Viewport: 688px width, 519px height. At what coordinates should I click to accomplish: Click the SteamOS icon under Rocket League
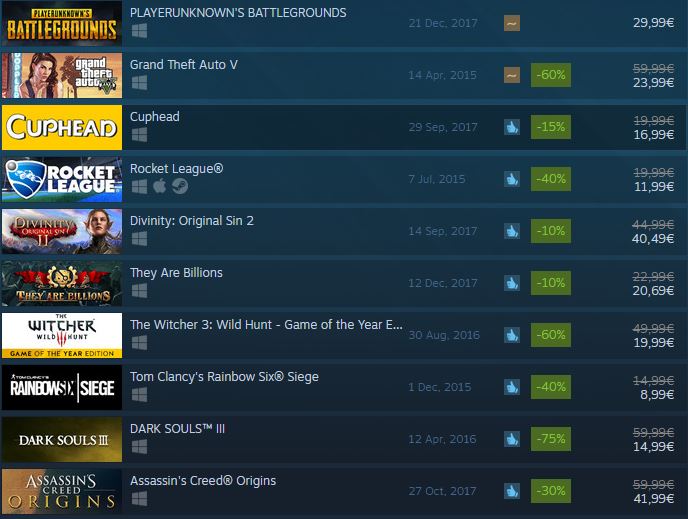tap(180, 186)
